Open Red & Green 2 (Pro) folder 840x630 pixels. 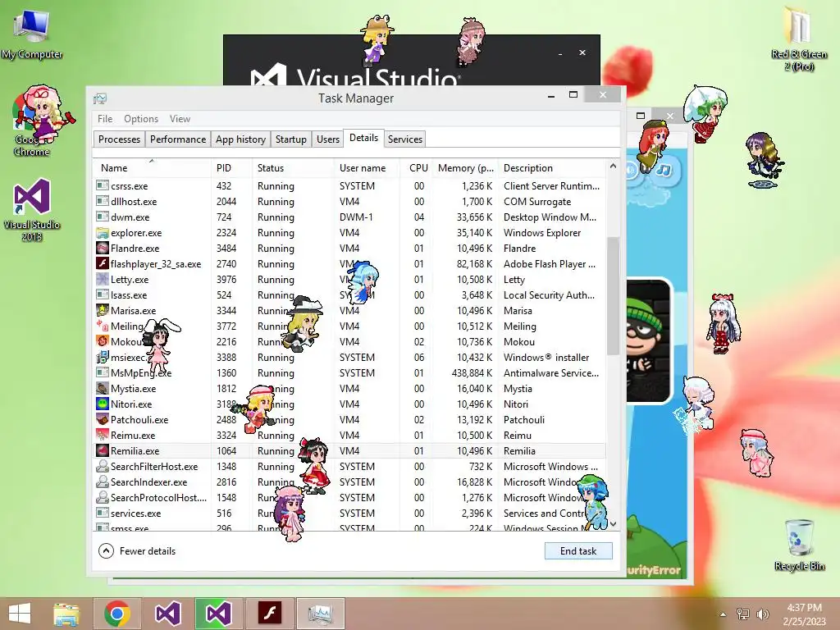(799, 38)
